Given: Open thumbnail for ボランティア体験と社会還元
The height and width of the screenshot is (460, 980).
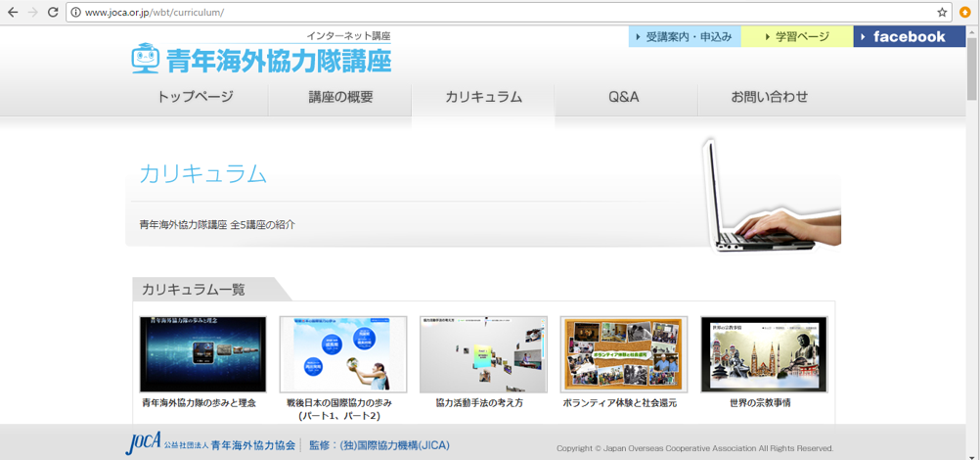Looking at the screenshot, I should [624, 354].
